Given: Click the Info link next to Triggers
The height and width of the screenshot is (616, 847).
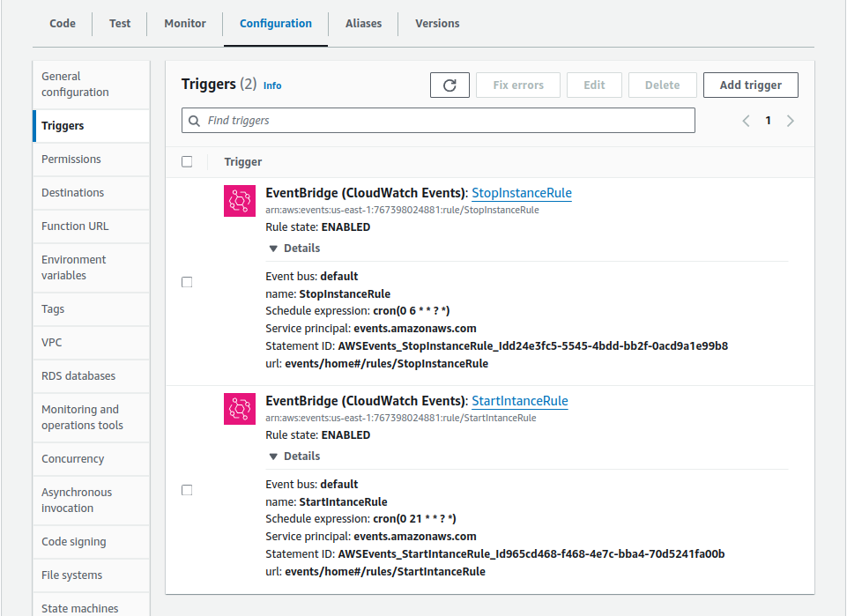Looking at the screenshot, I should pyautogui.click(x=272, y=85).
